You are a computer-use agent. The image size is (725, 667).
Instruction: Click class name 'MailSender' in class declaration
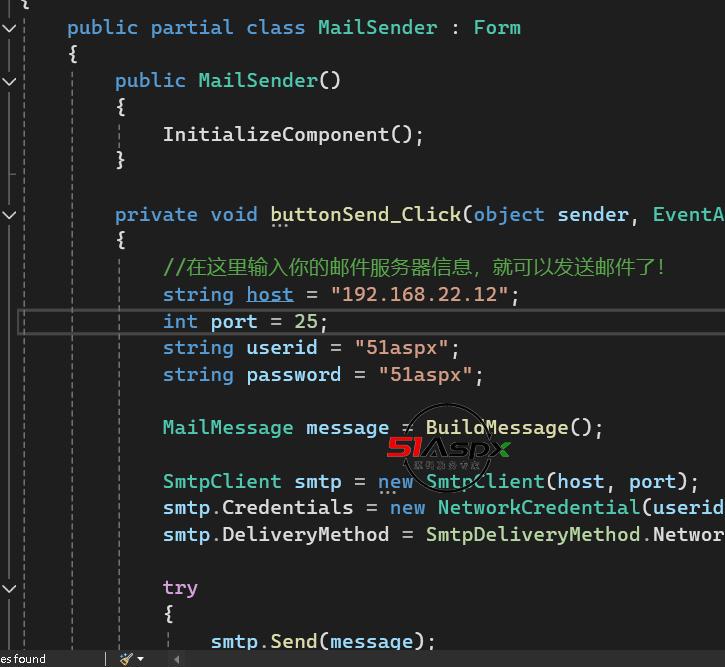point(377,28)
